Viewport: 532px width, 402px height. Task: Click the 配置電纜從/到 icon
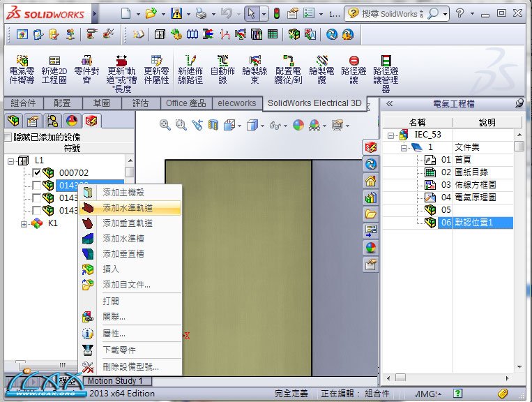(x=287, y=70)
